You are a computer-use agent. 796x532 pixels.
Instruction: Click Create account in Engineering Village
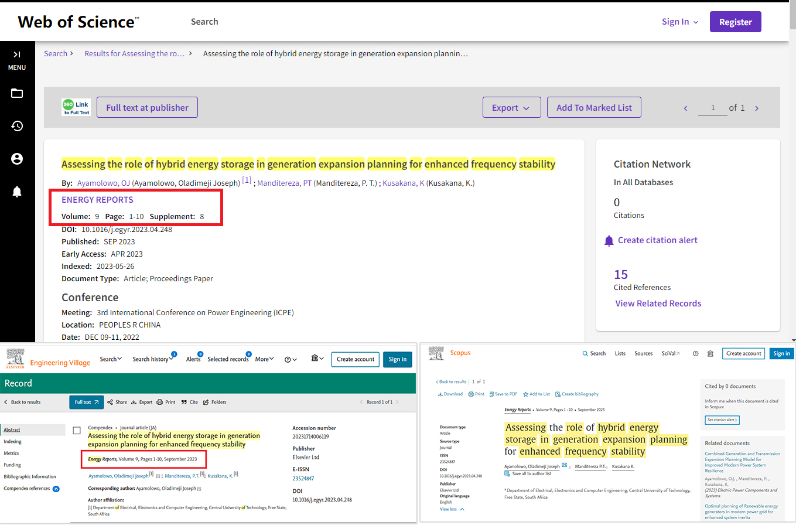(x=356, y=359)
